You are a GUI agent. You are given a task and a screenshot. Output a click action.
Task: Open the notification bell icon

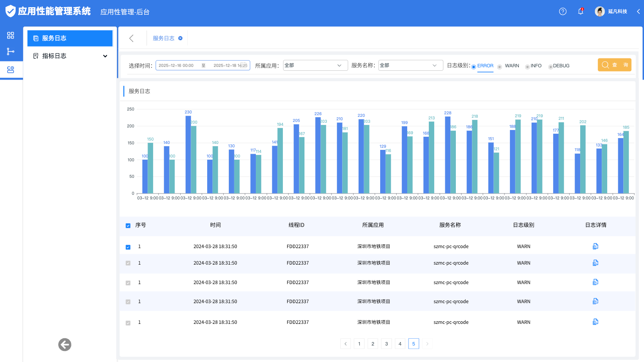coord(581,11)
